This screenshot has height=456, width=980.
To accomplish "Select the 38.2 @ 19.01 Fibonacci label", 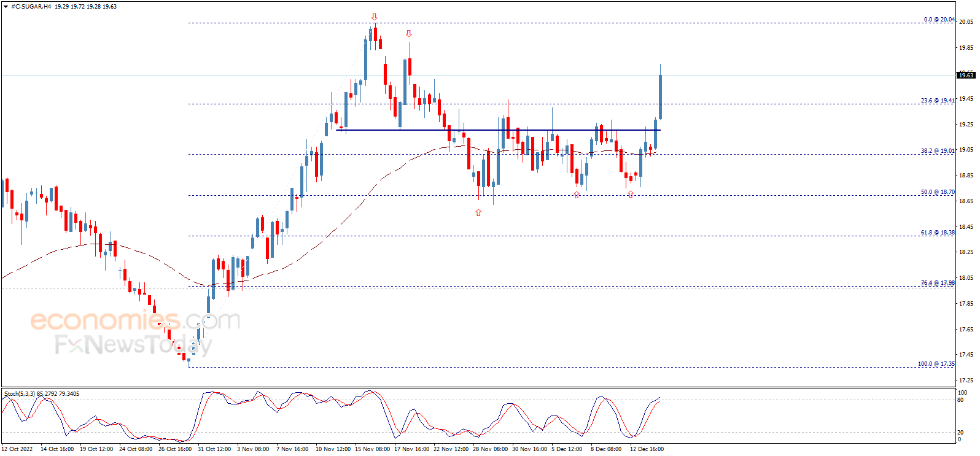I will click(x=937, y=151).
